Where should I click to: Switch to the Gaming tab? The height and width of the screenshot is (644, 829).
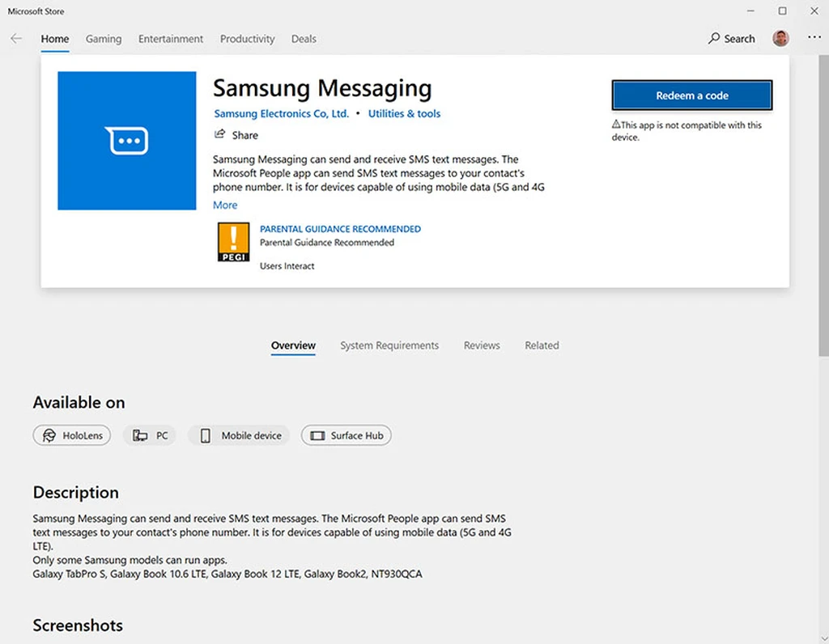[x=104, y=39]
